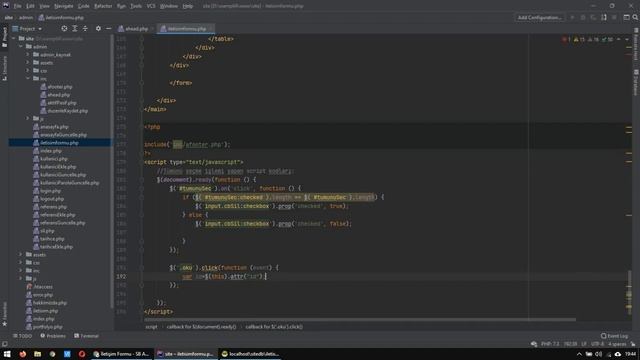Open the Refactor menu
640x360 pixels.
103,6
